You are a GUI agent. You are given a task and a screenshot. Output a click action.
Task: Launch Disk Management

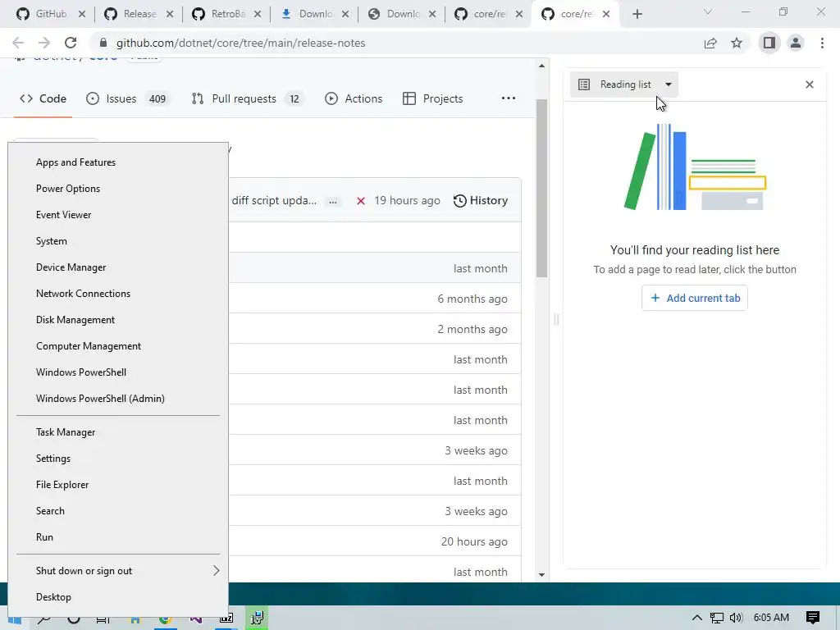coord(118,320)
